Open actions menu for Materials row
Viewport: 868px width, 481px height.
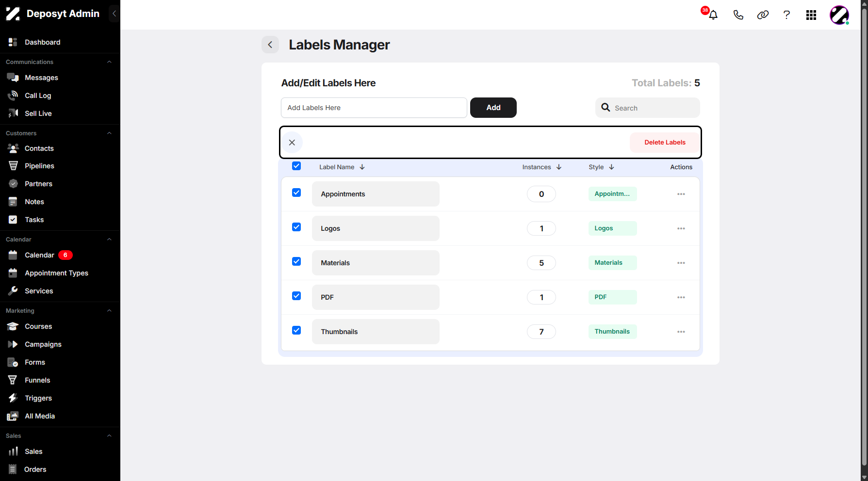click(x=681, y=263)
